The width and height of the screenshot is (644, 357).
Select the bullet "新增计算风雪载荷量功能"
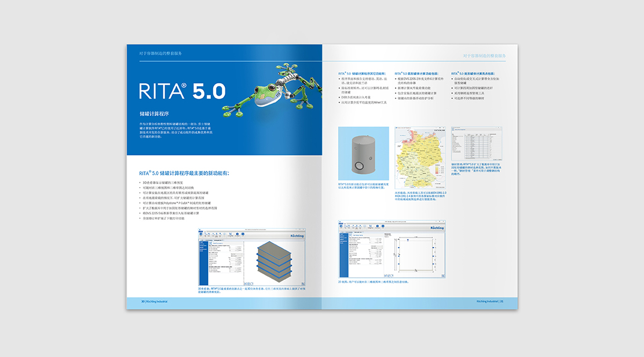(x=415, y=88)
